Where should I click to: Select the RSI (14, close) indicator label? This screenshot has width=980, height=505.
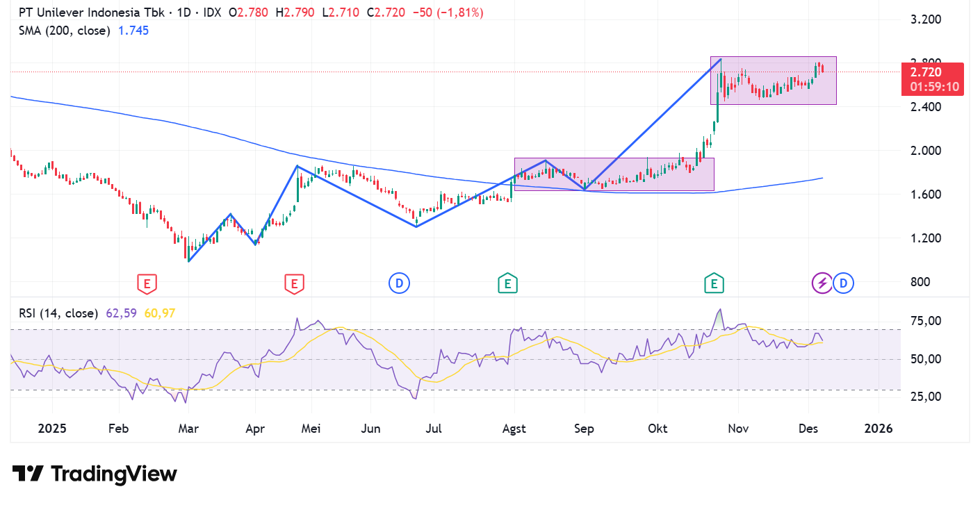(x=58, y=313)
